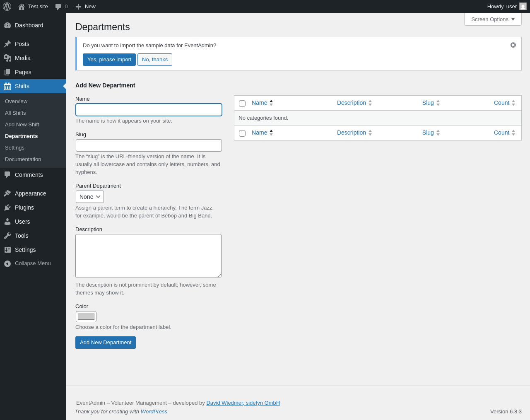Open the Add New Shift submenu item

[x=22, y=125]
